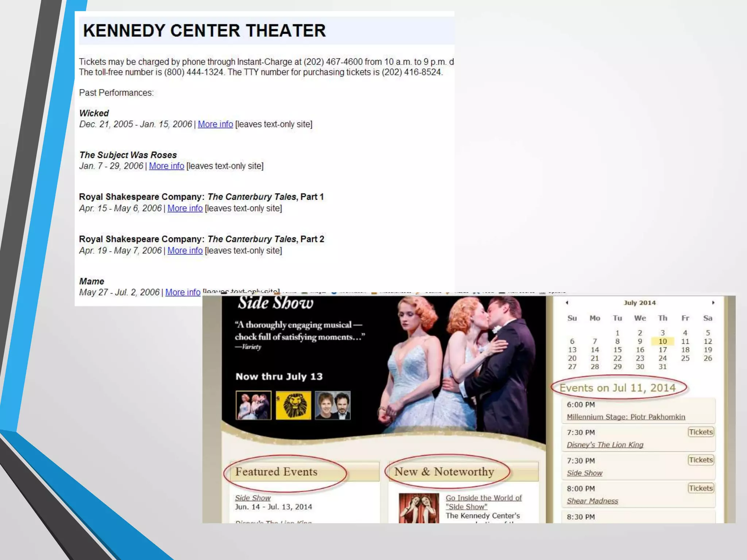Open More info link for Mame
This screenshot has height=560, width=747.
point(183,292)
